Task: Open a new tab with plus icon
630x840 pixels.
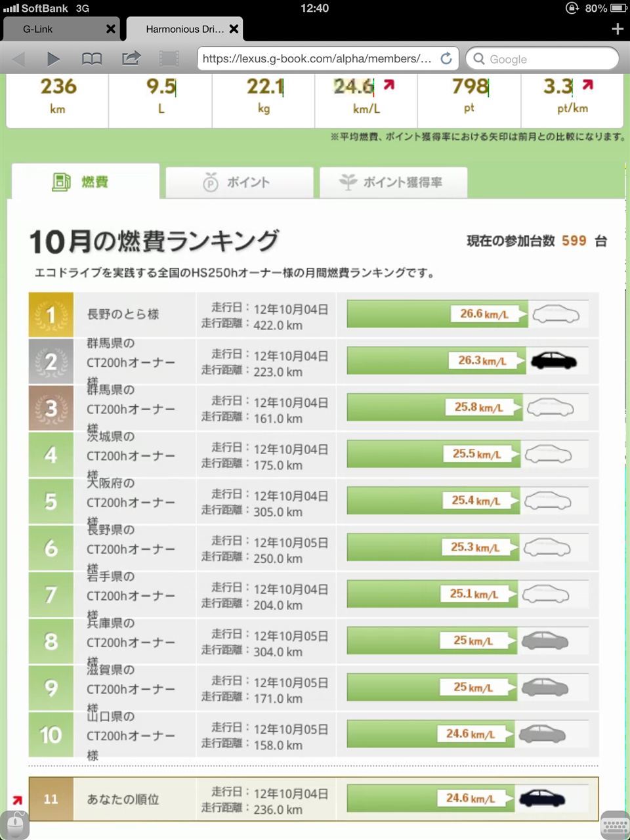Action: pyautogui.click(x=617, y=29)
